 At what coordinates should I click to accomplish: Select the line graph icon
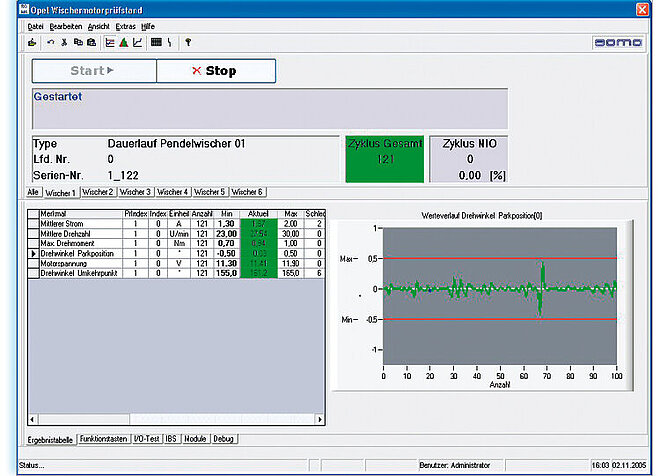(138, 43)
